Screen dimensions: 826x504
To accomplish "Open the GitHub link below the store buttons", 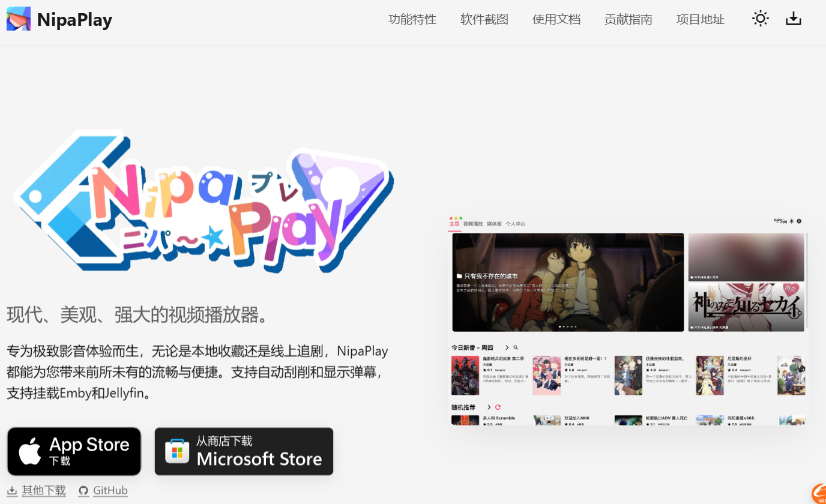I will point(103,490).
